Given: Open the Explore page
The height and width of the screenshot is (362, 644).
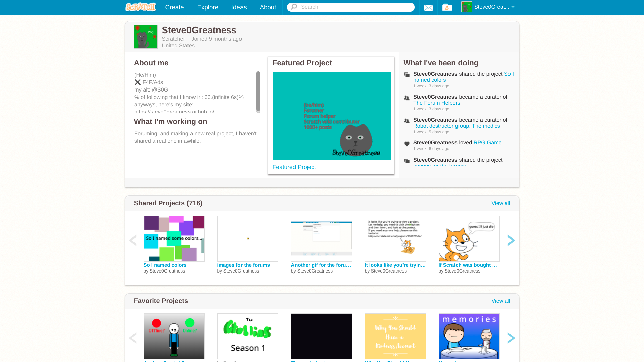Looking at the screenshot, I should pyautogui.click(x=208, y=7).
